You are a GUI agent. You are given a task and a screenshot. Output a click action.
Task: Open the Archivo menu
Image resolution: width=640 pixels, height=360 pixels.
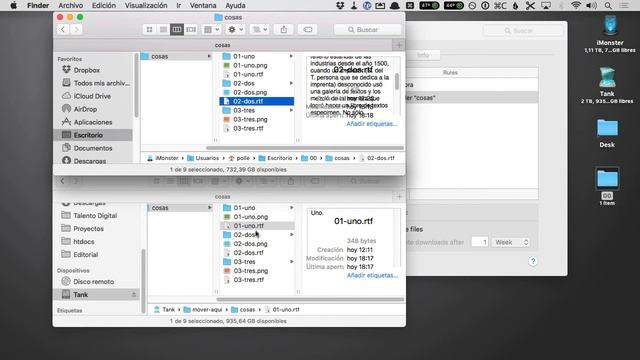tap(71, 5)
